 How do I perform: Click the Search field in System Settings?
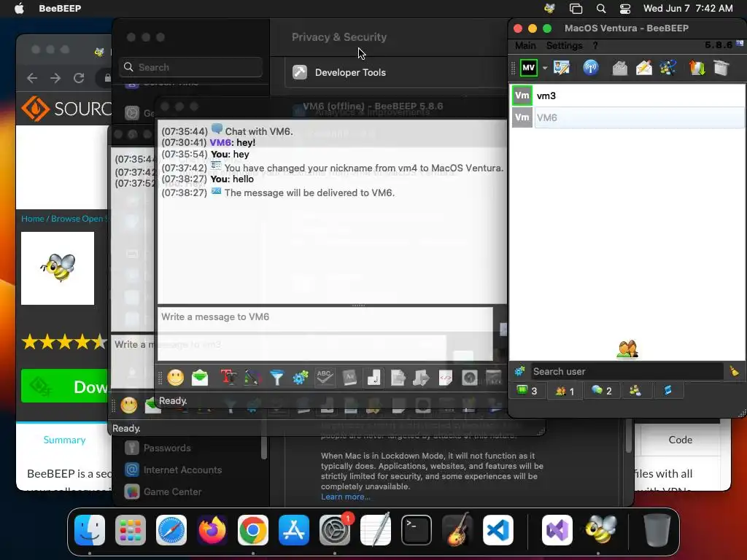click(190, 67)
